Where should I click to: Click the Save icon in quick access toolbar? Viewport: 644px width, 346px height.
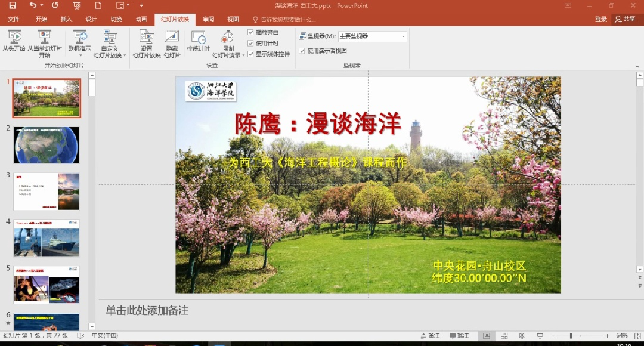(13, 5)
